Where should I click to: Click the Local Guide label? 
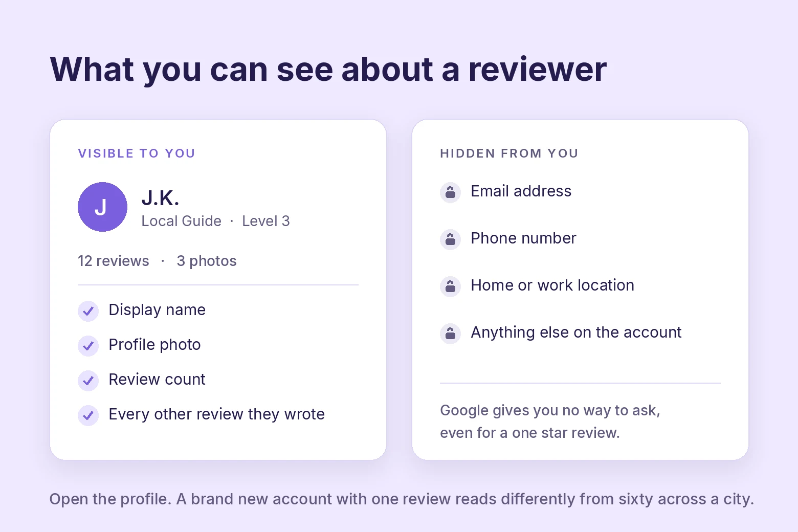[x=181, y=221]
